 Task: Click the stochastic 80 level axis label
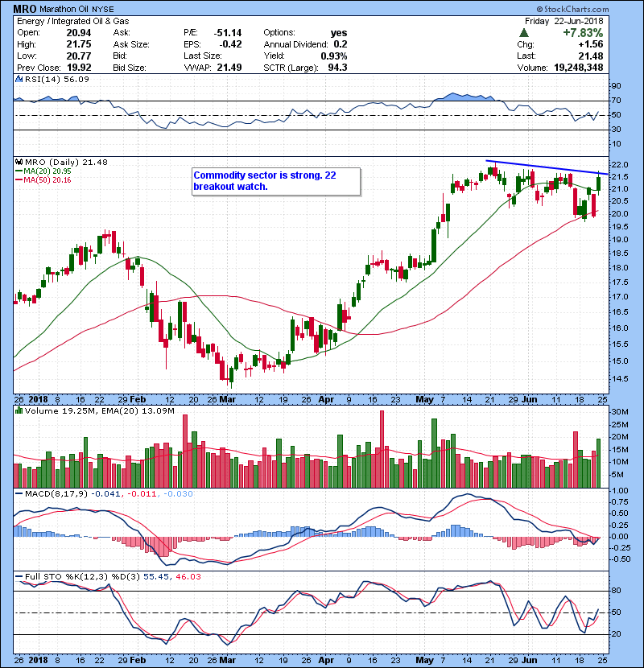pyautogui.click(x=617, y=591)
